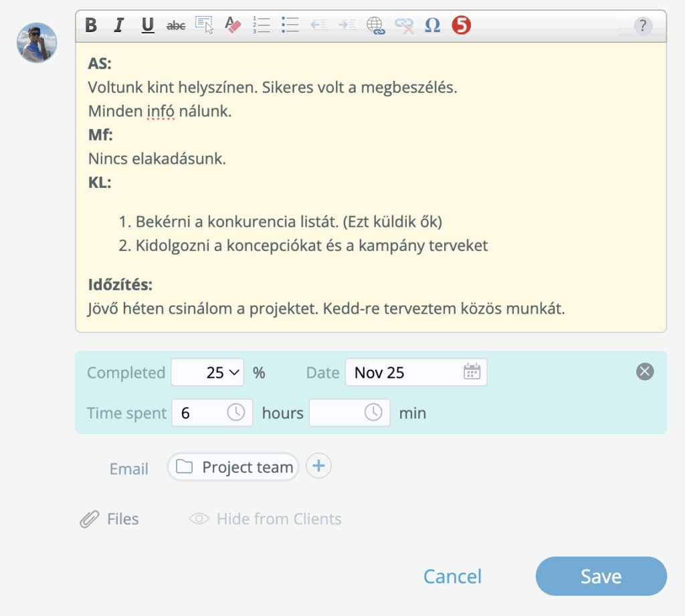
Task: Insert a hyperlink with globe icon
Action: (x=375, y=25)
